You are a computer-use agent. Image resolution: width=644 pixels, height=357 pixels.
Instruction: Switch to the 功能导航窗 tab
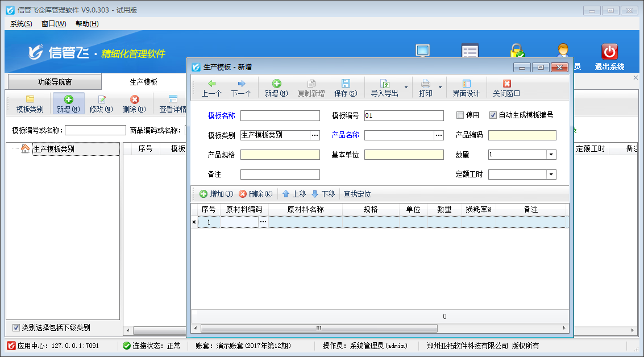pos(55,82)
